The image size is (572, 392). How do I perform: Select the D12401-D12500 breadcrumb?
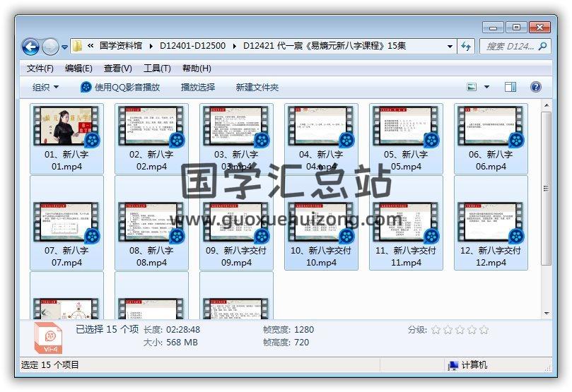point(192,45)
